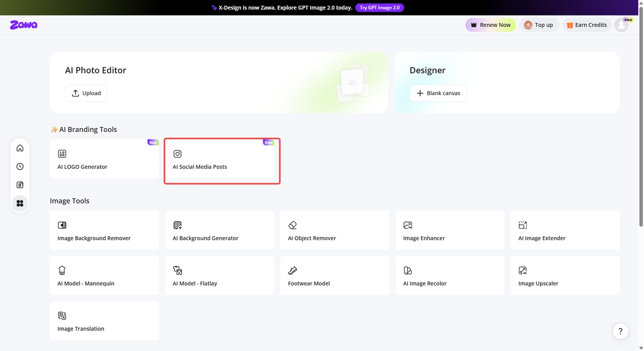Click the AI Image Extender icon
The image size is (644, 351).
tap(523, 225)
